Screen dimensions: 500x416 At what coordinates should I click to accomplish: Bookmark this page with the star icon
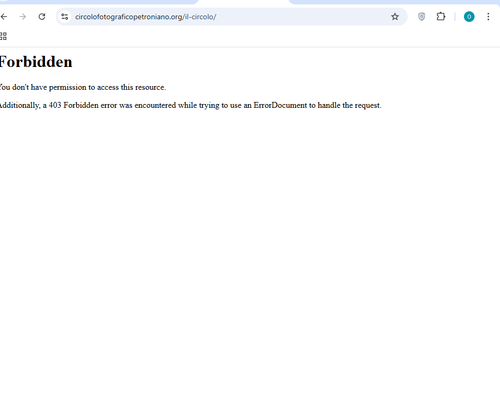click(x=395, y=17)
